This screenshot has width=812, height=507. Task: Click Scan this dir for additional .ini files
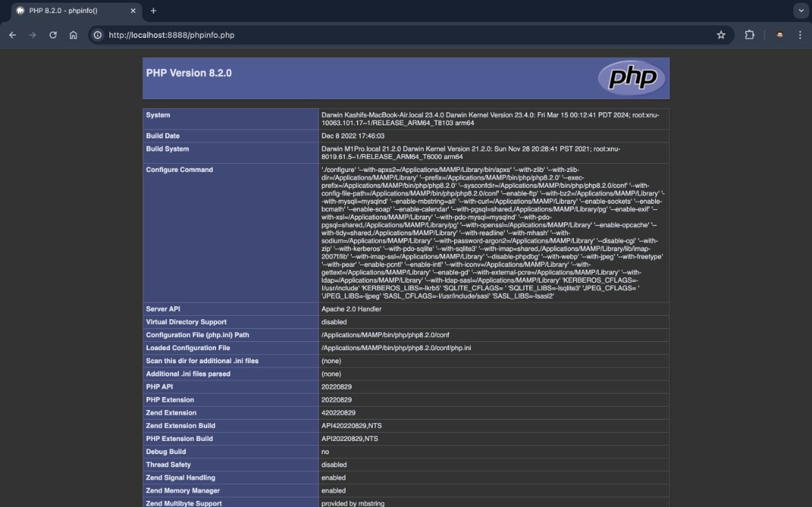point(202,360)
